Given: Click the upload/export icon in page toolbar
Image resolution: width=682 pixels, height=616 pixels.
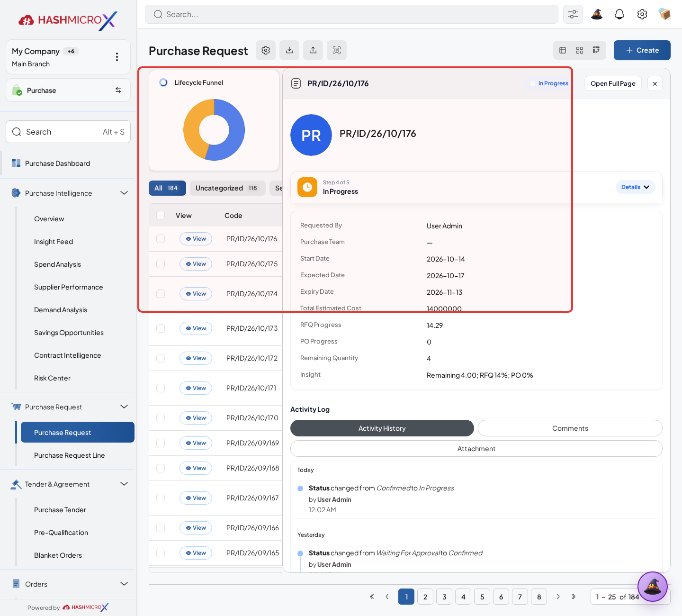Looking at the screenshot, I should [313, 50].
